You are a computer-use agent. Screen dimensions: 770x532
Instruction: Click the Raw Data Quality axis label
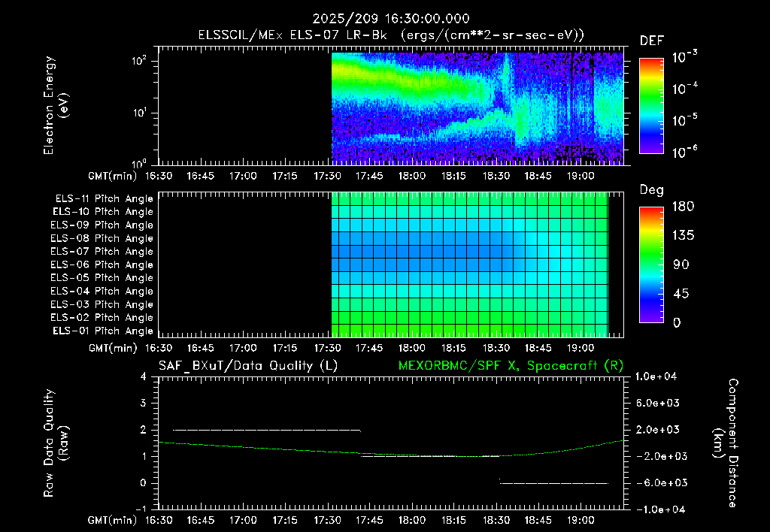click(x=55, y=443)
